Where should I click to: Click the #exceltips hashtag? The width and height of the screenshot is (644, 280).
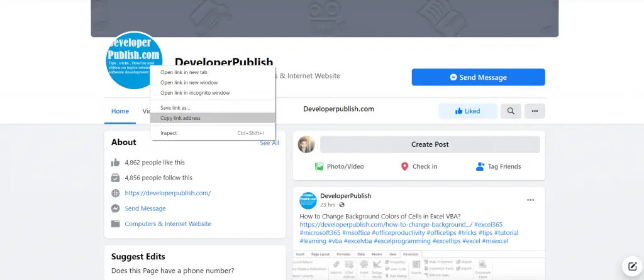447,241
